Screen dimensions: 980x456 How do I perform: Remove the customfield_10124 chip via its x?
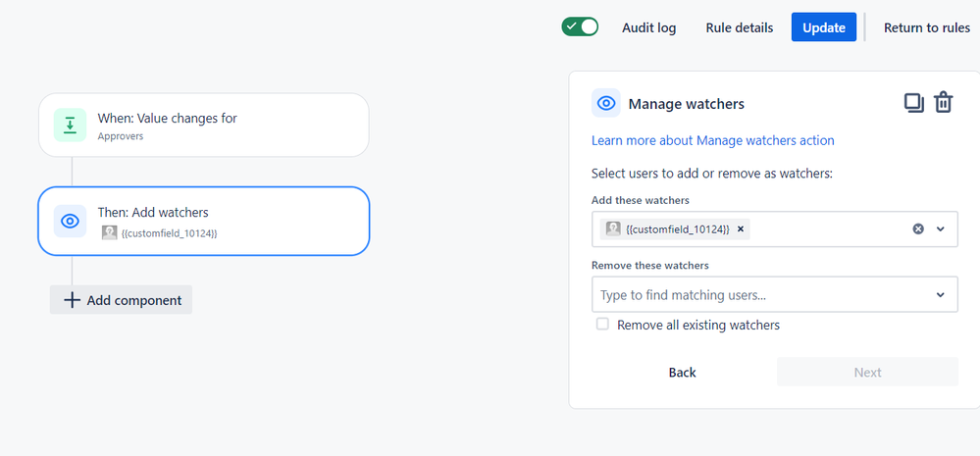click(741, 229)
